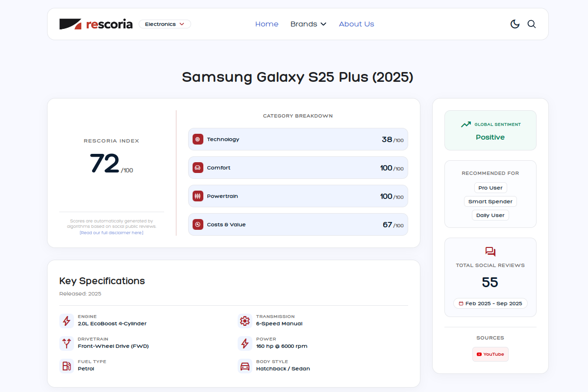Toggle dark mode moon icon

tap(515, 24)
